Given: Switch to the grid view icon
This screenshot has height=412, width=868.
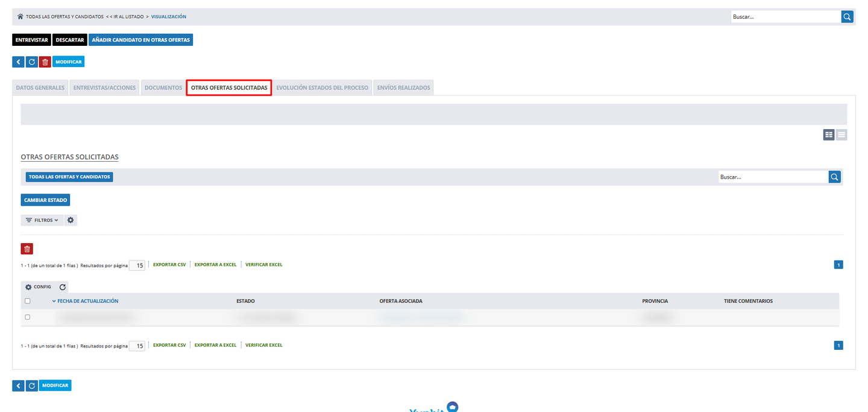Looking at the screenshot, I should 829,135.
